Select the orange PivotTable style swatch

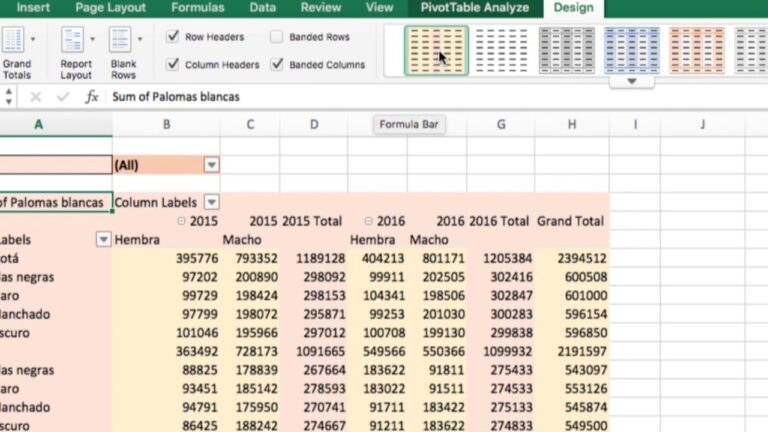696,50
